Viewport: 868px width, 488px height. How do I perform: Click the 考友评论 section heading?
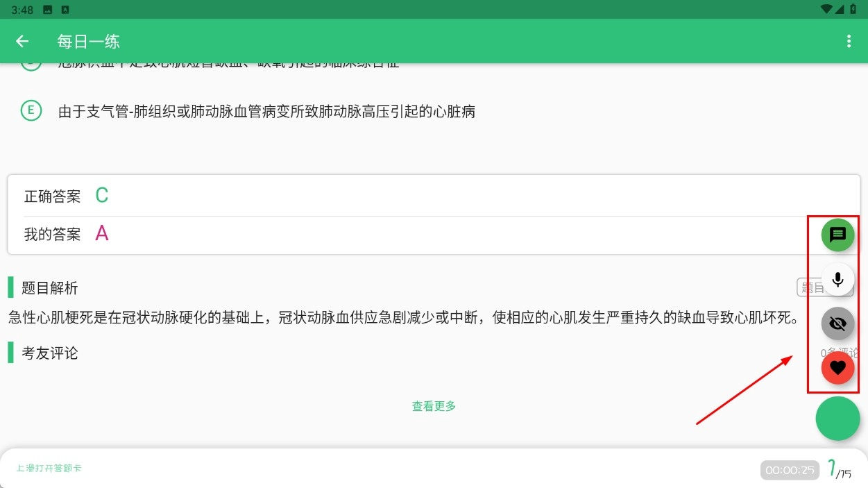point(50,353)
